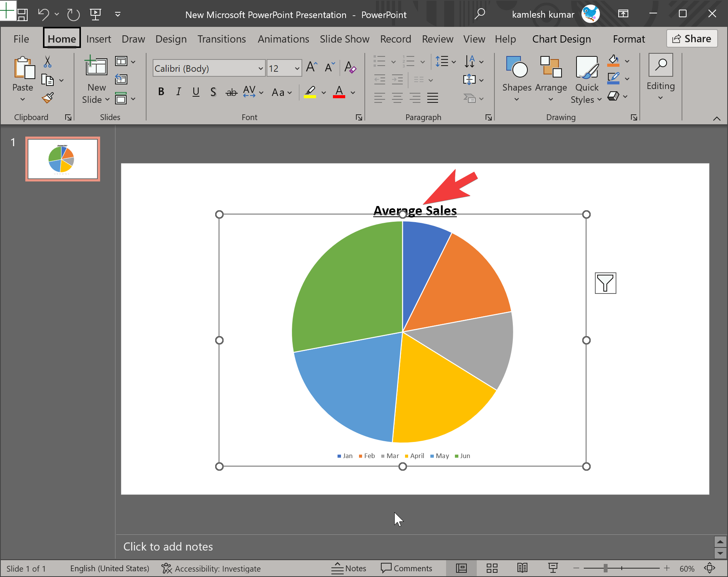
Task: Expand the Editing dropdown
Action: click(x=660, y=98)
